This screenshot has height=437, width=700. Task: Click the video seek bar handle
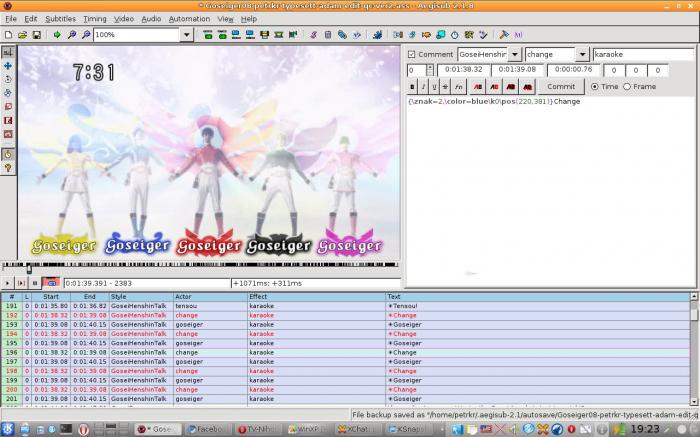[29, 268]
